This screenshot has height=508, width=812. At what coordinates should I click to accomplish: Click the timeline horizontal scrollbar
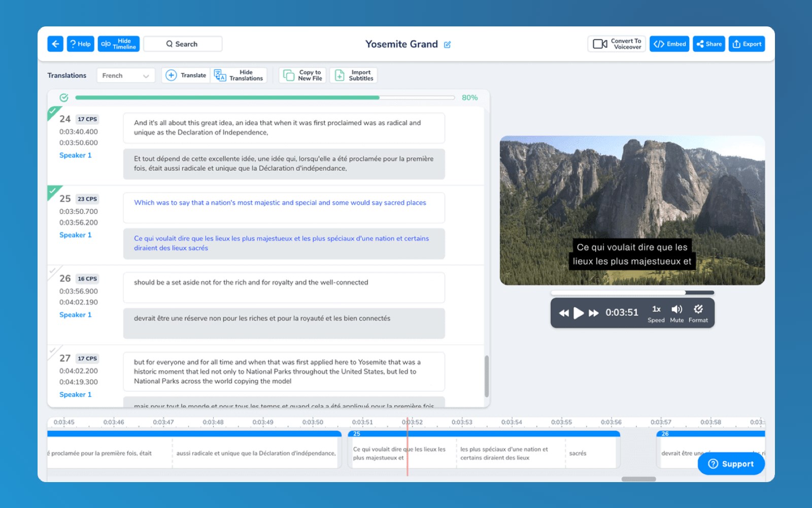pyautogui.click(x=638, y=479)
